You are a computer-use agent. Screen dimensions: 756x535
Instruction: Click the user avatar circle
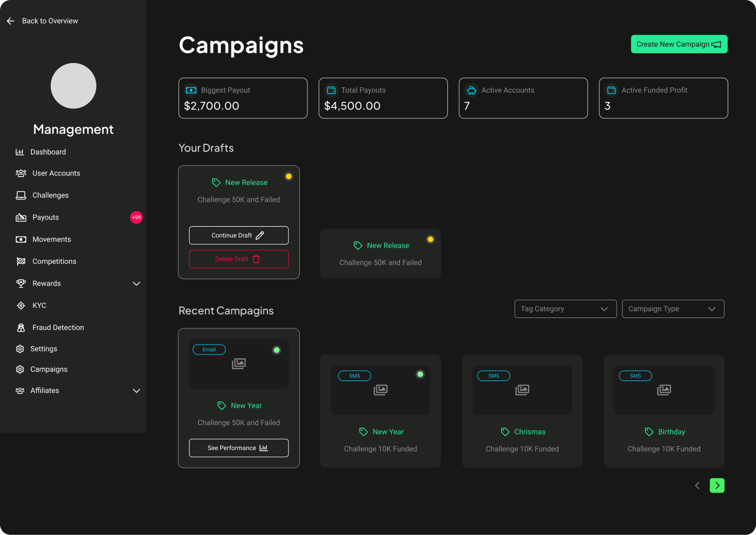[x=73, y=86]
